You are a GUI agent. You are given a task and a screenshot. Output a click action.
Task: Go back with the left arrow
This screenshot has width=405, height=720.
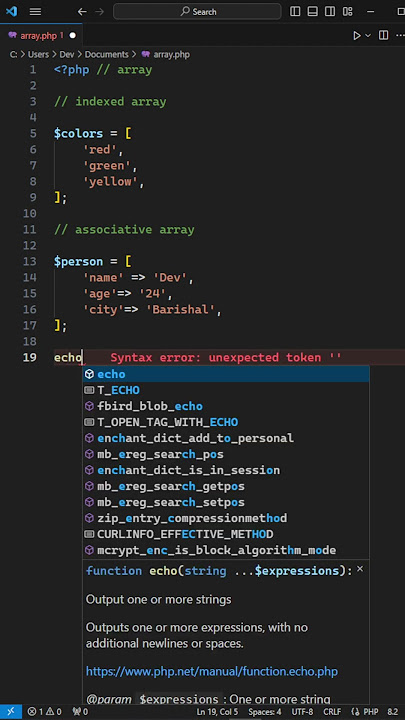[82, 11]
